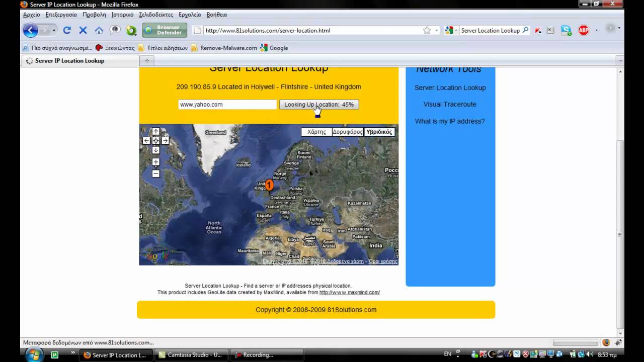Bookmark page with the star icon

427,30
